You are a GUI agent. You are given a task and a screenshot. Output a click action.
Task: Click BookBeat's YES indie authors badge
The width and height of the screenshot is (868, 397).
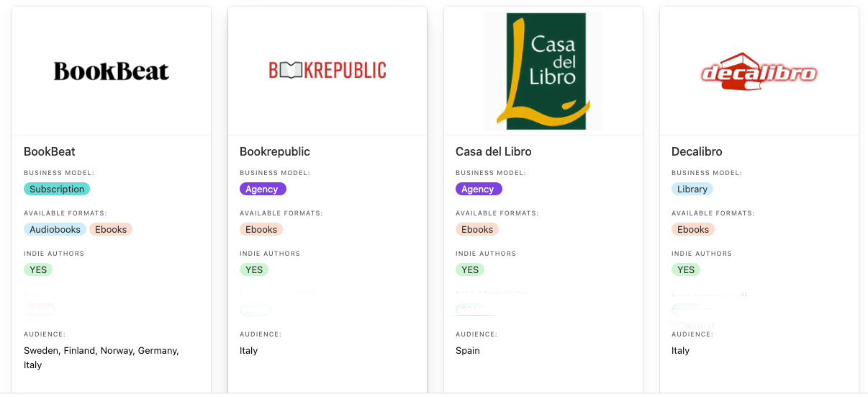pyautogui.click(x=38, y=269)
